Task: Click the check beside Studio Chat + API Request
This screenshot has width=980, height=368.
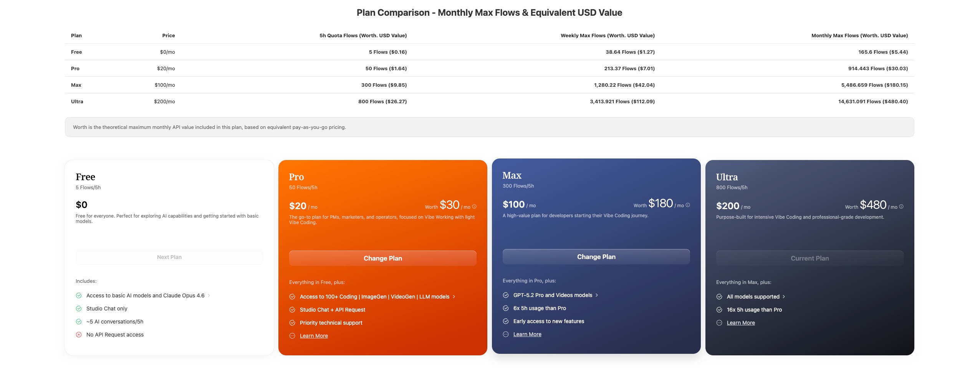Action: (x=292, y=309)
